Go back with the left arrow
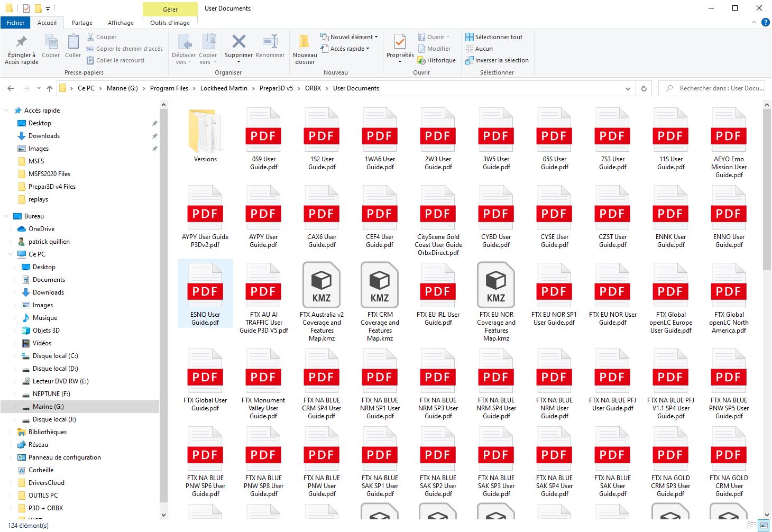This screenshot has height=532, width=772. [11, 88]
